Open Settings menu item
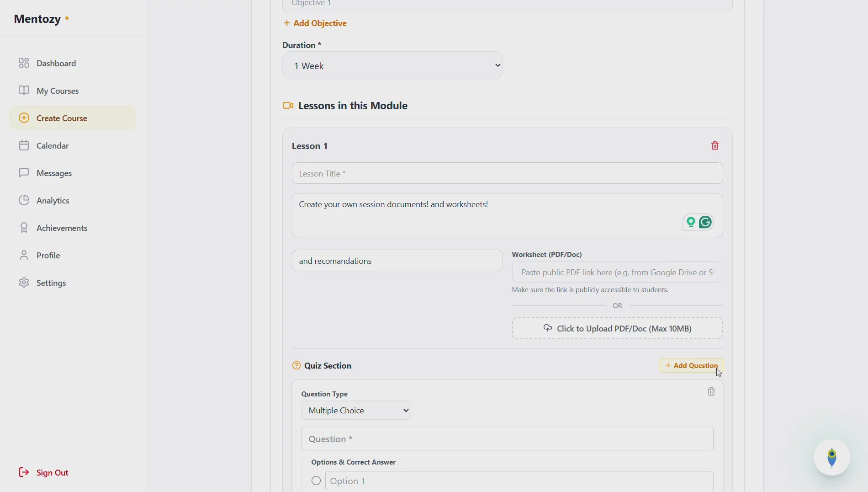The width and height of the screenshot is (868, 492). pos(73,283)
